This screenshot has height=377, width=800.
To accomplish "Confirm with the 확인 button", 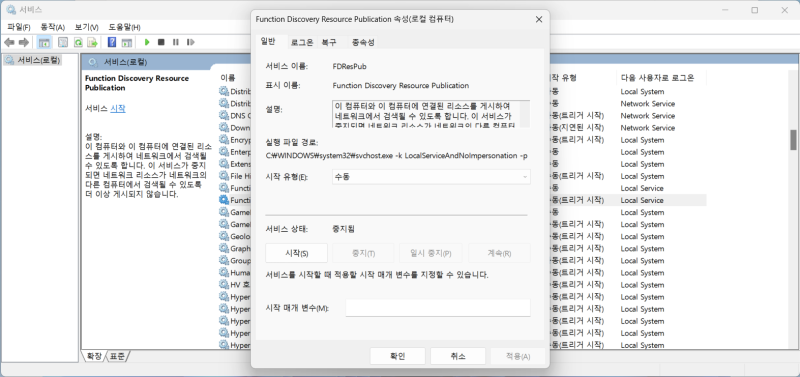I will pos(397,357).
